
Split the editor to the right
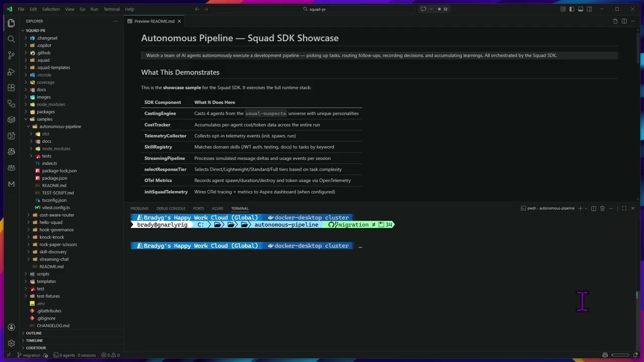tap(624, 21)
